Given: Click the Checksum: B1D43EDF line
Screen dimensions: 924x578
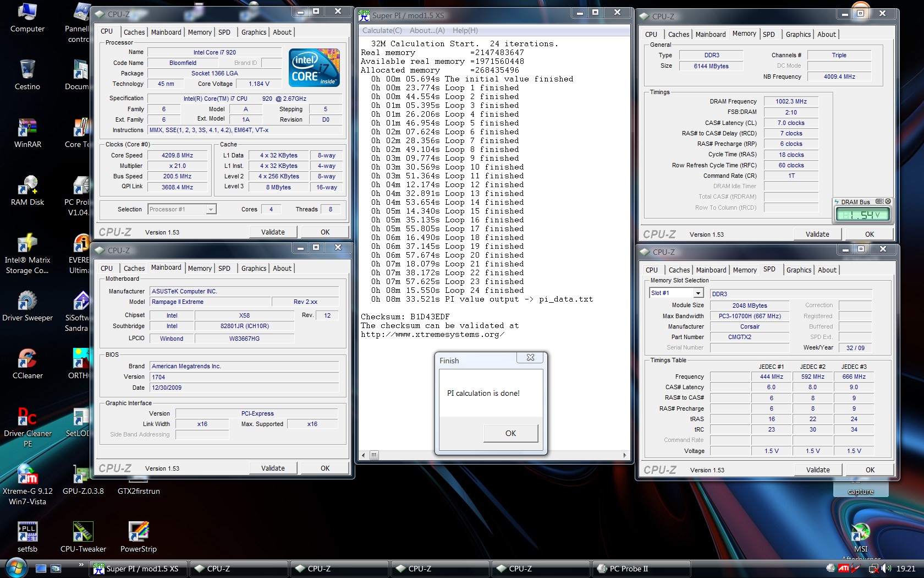Looking at the screenshot, I should (x=405, y=317).
